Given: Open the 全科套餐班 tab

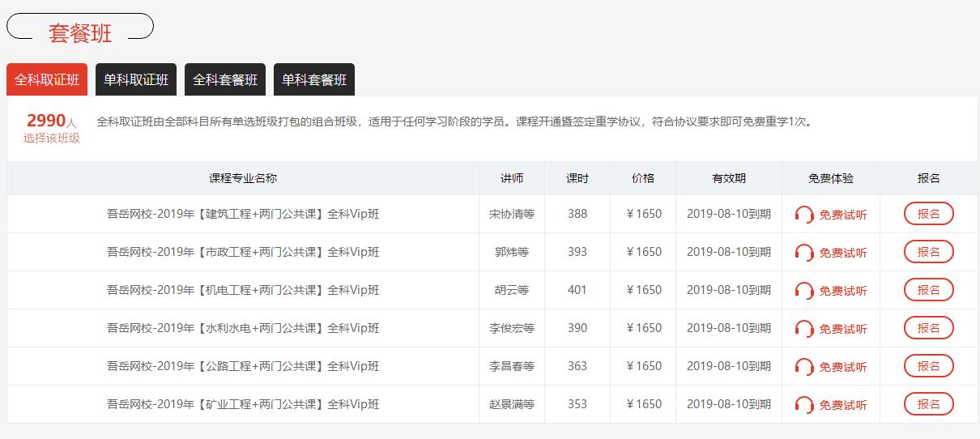Looking at the screenshot, I should [x=225, y=80].
